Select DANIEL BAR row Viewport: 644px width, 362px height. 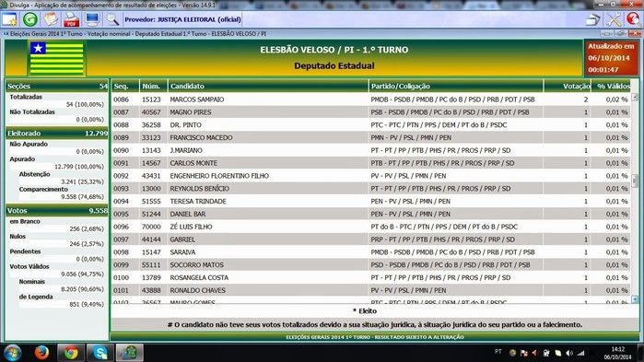pos(371,214)
